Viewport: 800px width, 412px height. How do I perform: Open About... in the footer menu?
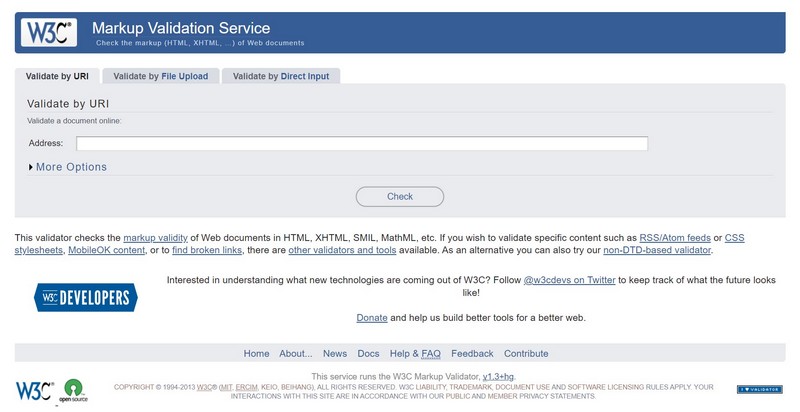296,354
